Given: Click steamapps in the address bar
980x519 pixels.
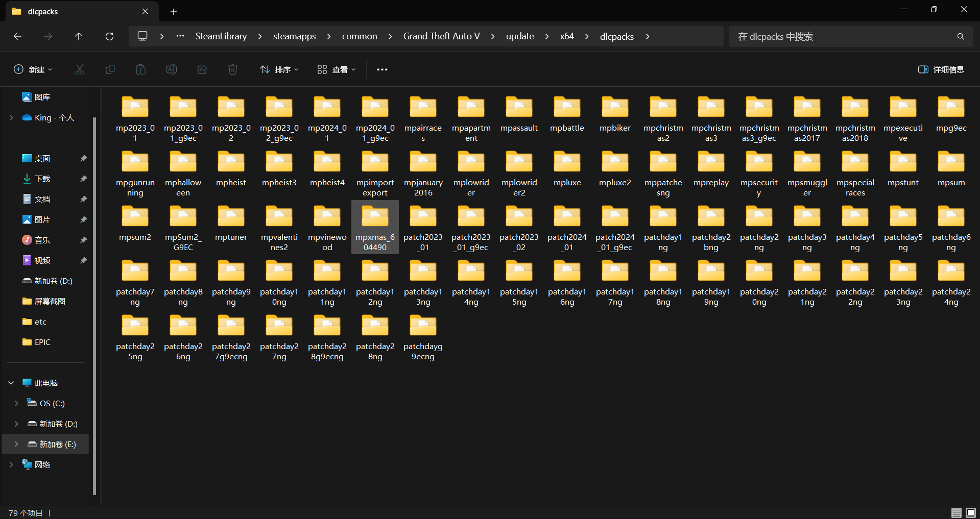Looking at the screenshot, I should pos(294,36).
